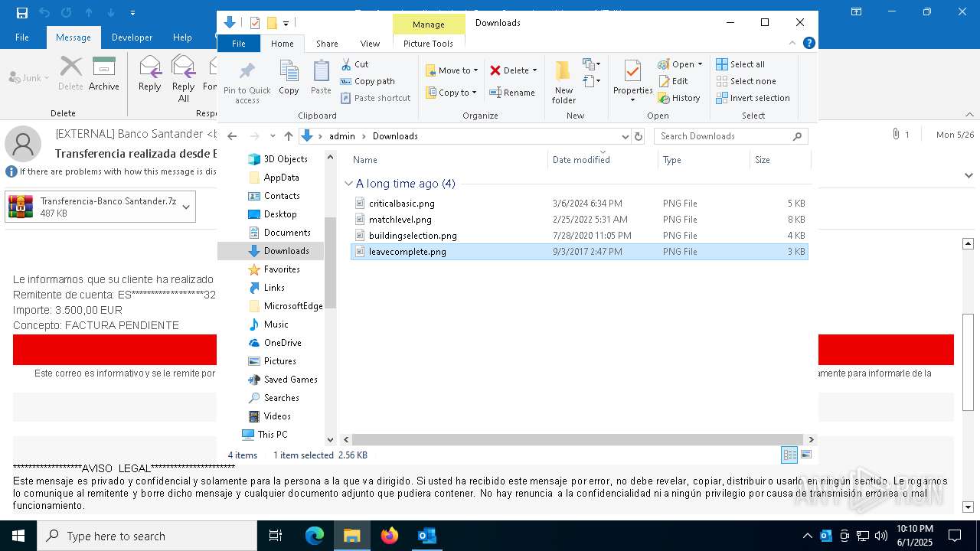Open attachment Transferencia-Banco Santander.7z dropdown
This screenshot has height=551, width=980.
(187, 207)
